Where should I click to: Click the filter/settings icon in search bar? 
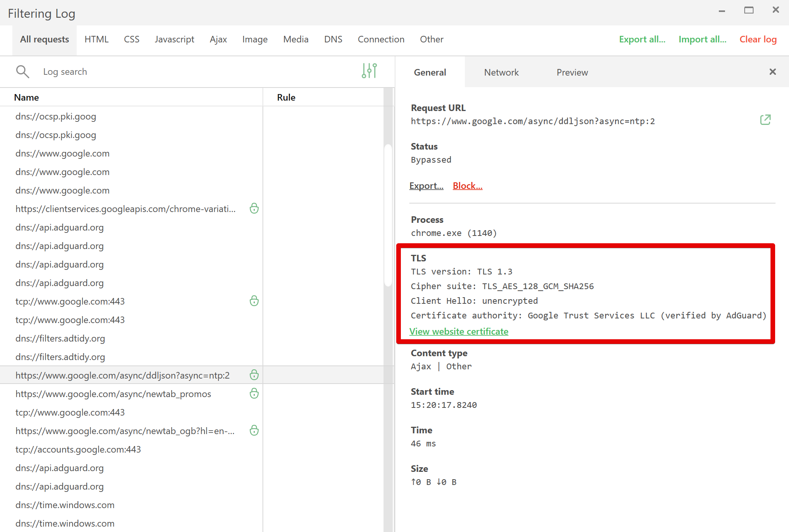[x=369, y=71]
